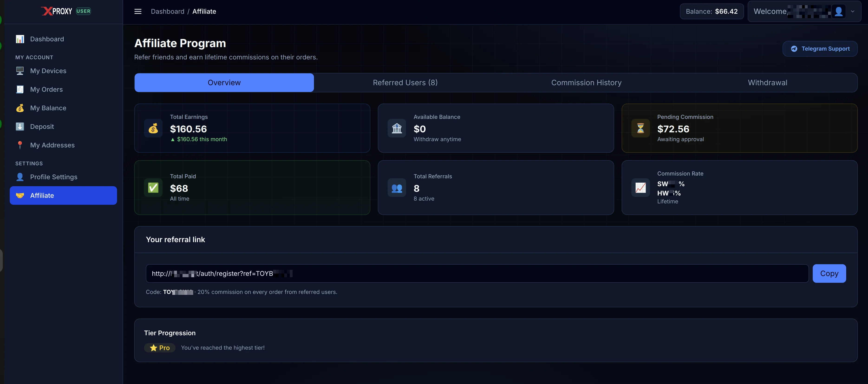Switch to the Withdrawal tab
This screenshot has height=384, width=868.
pyautogui.click(x=768, y=82)
